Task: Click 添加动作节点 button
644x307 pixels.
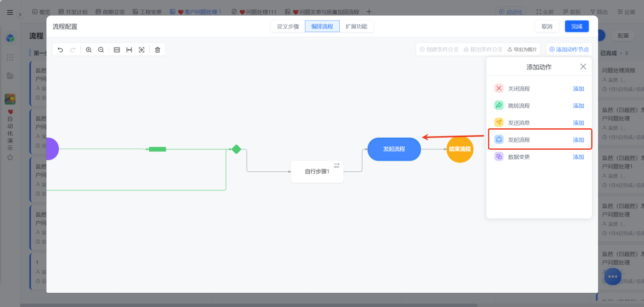Action: 569,49
